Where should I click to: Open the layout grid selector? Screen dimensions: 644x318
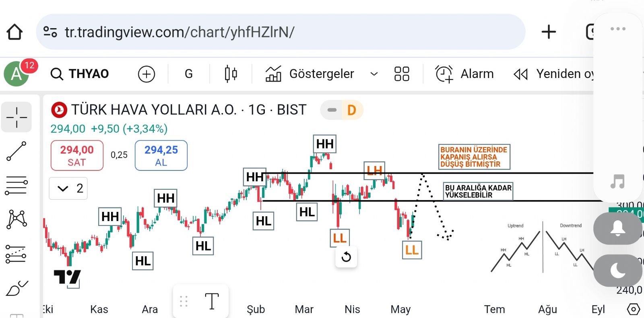pos(402,74)
